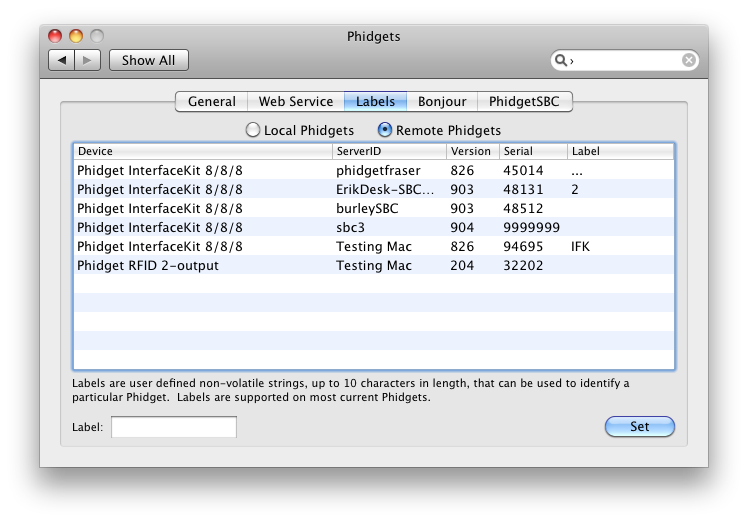
Task: Click serial number 9999999
Action: tap(531, 228)
